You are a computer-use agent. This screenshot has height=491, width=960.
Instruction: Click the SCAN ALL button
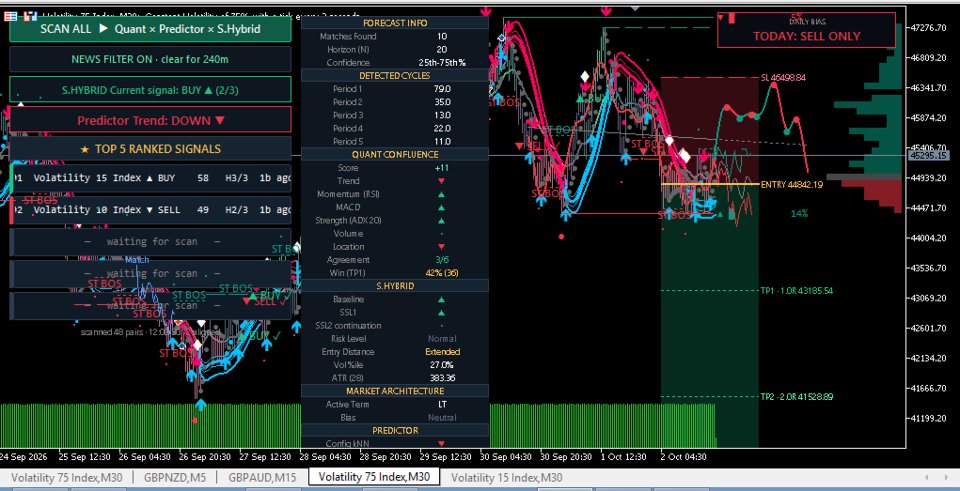(x=150, y=29)
